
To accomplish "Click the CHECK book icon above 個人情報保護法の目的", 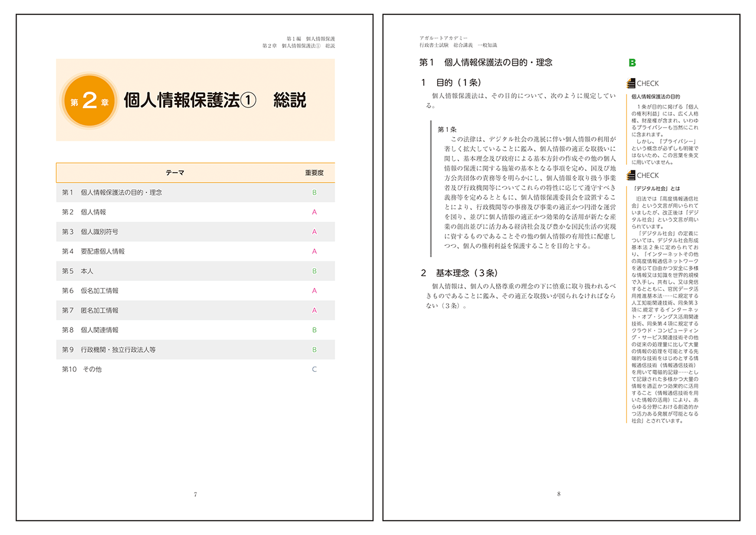I will tap(631, 83).
